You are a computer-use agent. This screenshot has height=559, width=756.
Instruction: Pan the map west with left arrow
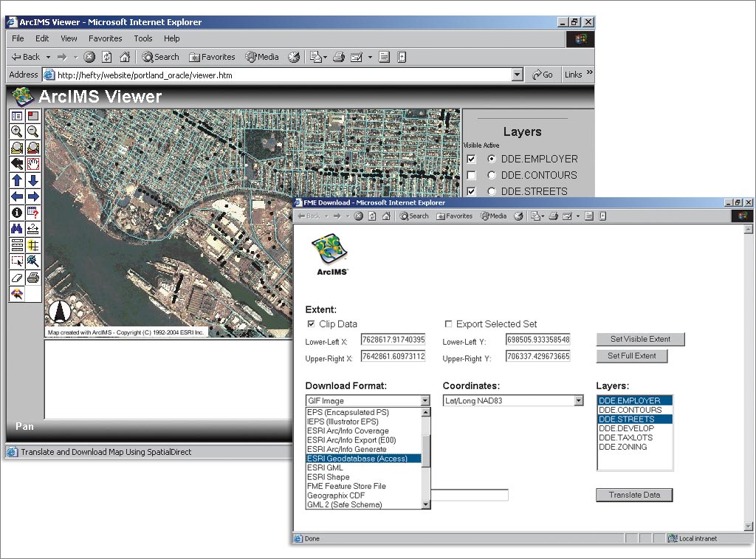17,196
